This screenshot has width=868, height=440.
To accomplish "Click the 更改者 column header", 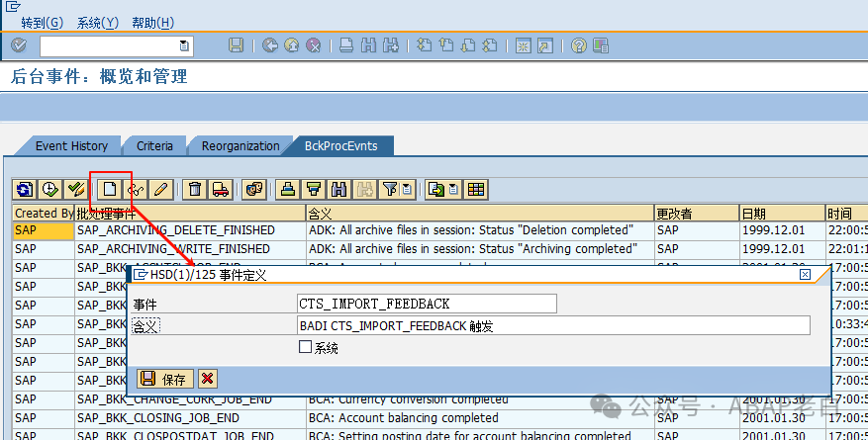I will (x=697, y=213).
